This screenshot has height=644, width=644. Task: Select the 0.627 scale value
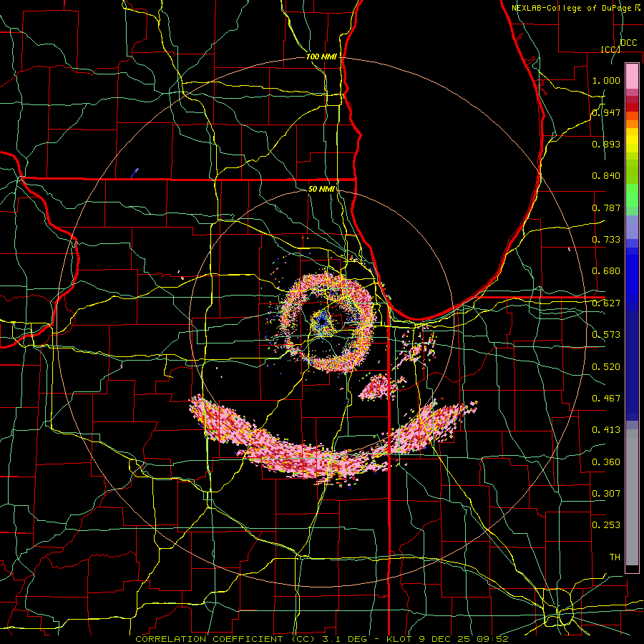click(606, 303)
